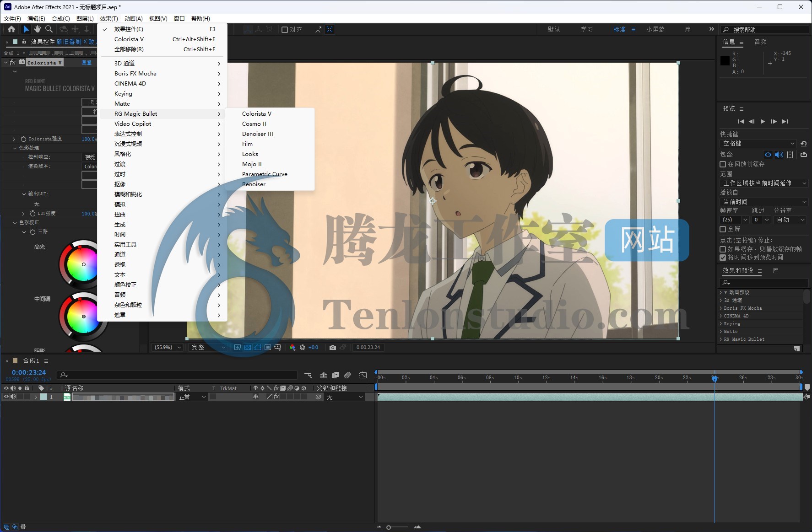Click the blue snap bounding box icon
This screenshot has height=532, width=812.
point(330,29)
